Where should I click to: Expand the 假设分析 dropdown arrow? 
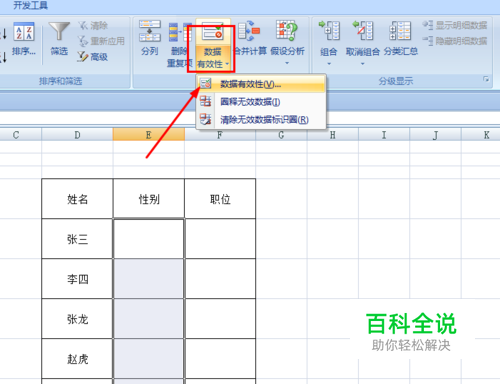pos(287,63)
